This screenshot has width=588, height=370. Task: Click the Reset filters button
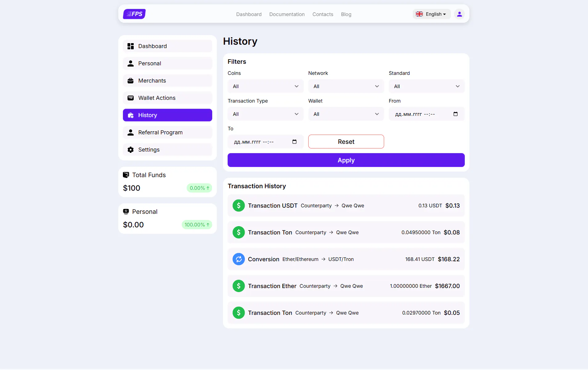click(346, 142)
